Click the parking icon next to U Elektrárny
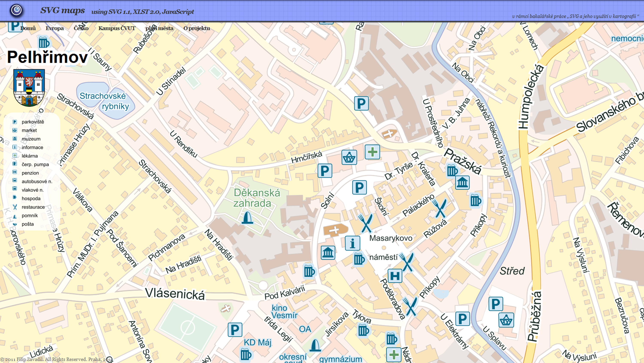644x363 pixels. pos(462,319)
